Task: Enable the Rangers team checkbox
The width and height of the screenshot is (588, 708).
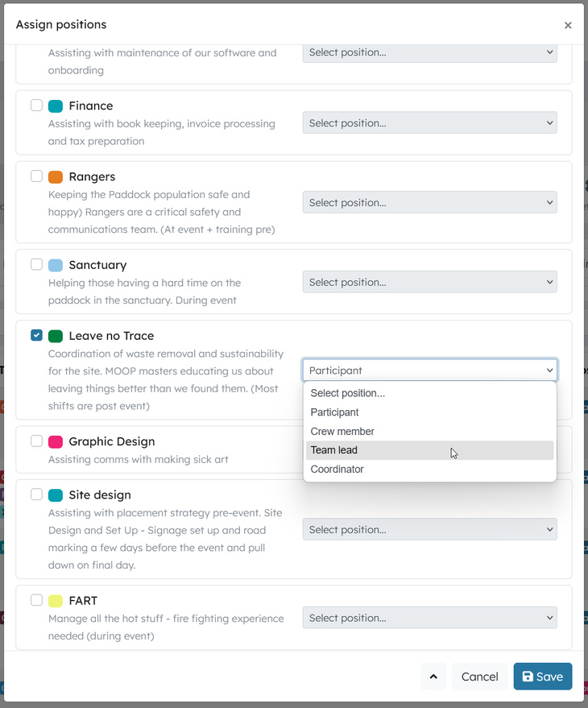Action: pyautogui.click(x=37, y=176)
